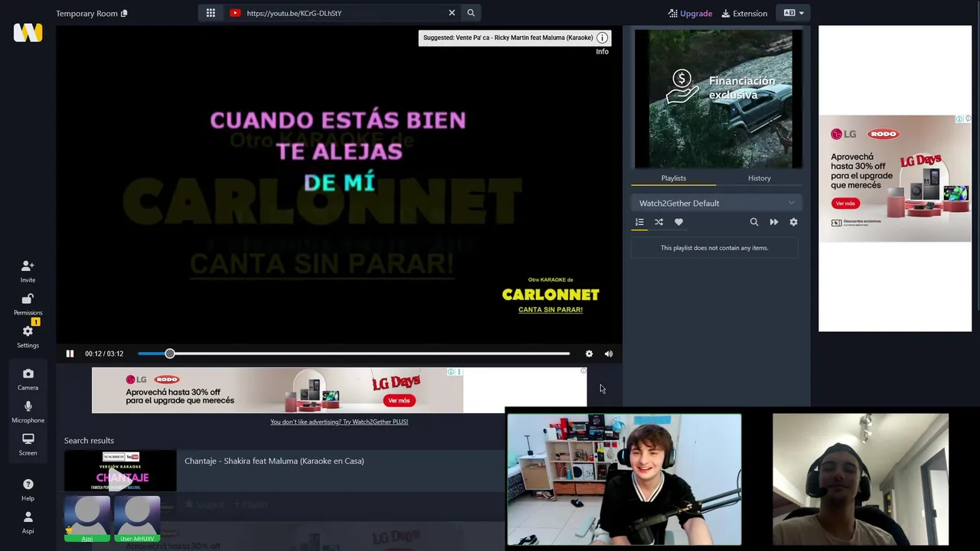The image size is (980, 551).
Task: Click the suggested video info icon
Action: coord(603,37)
